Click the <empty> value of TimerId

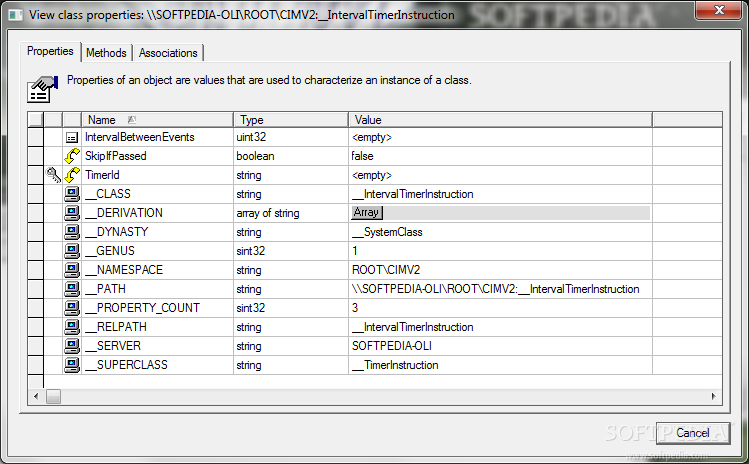[372, 175]
